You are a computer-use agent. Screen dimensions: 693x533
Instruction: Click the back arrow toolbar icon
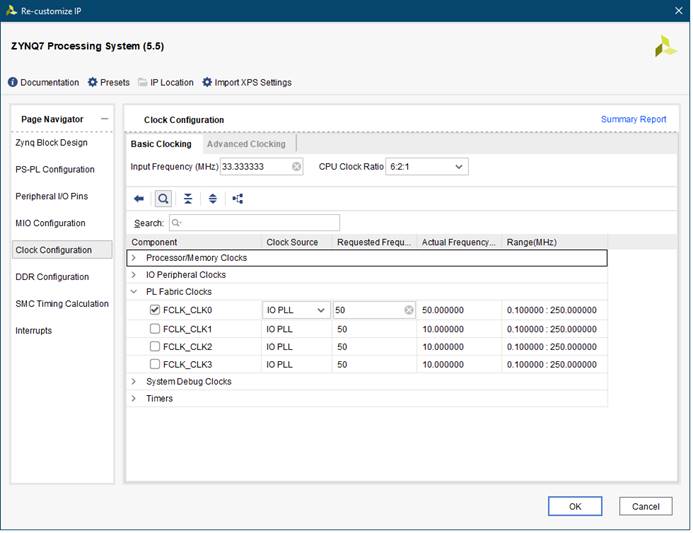click(139, 199)
